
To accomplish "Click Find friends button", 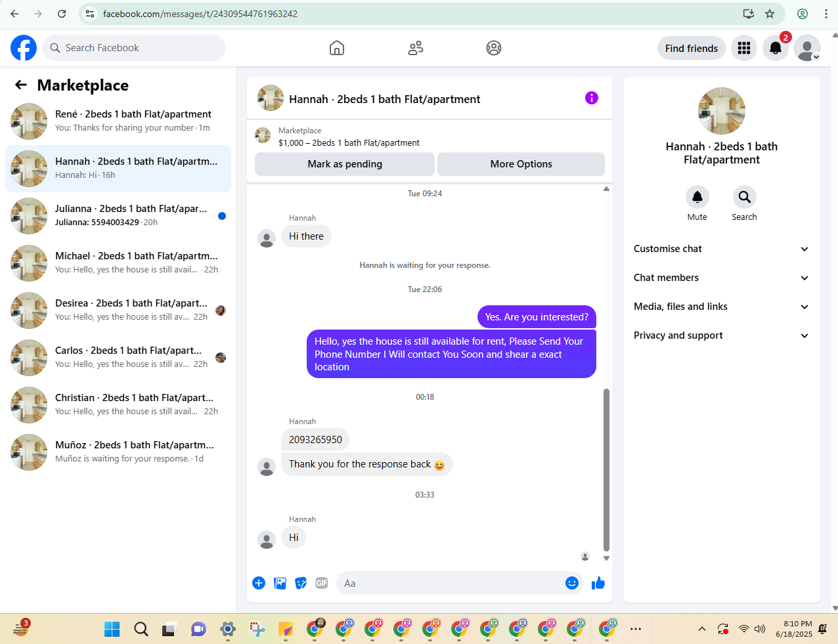I will coord(692,48).
